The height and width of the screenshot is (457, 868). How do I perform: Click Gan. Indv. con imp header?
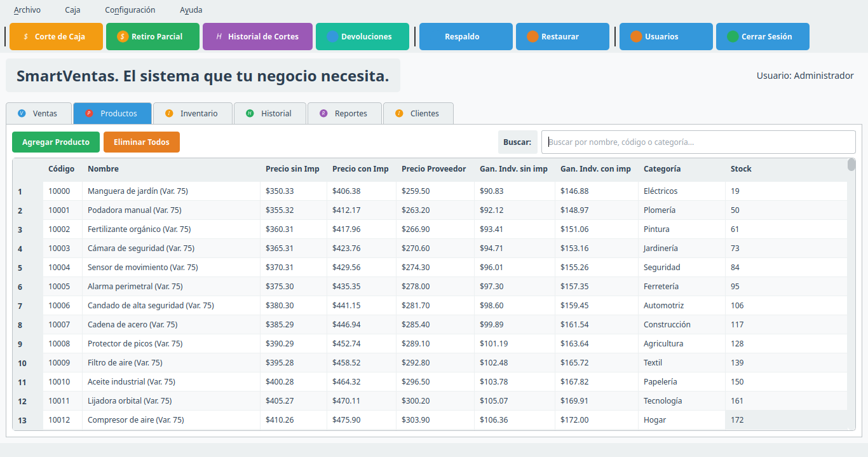(x=595, y=169)
